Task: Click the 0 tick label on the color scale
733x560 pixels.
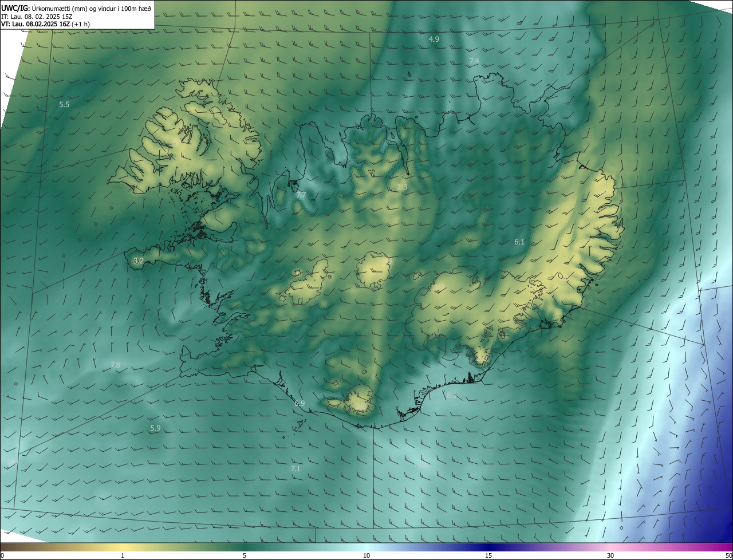Action: [x=2, y=555]
